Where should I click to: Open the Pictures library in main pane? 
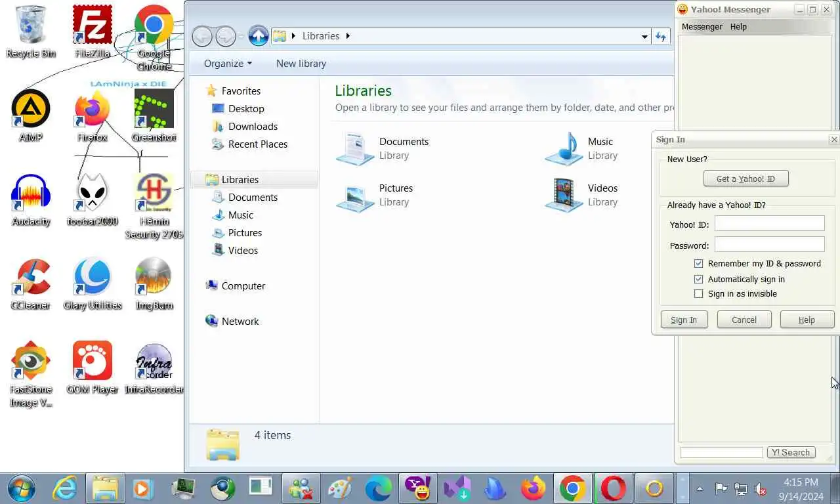click(x=375, y=195)
